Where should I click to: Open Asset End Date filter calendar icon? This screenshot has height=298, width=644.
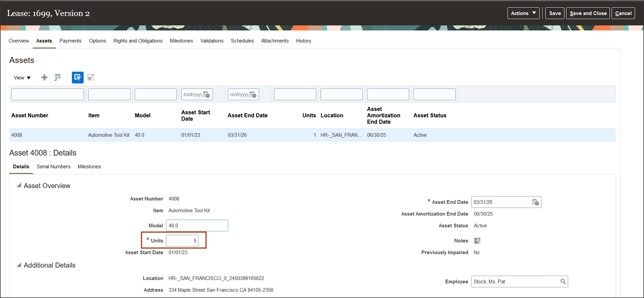pyautogui.click(x=253, y=94)
